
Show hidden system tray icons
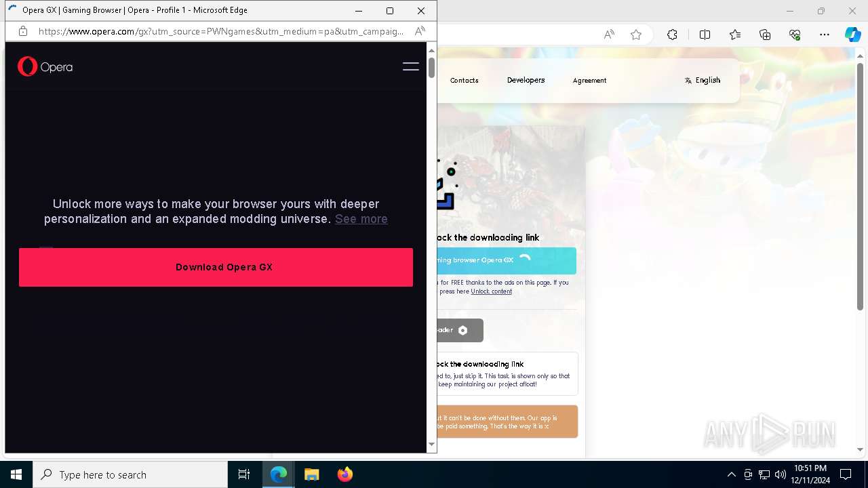tap(731, 474)
